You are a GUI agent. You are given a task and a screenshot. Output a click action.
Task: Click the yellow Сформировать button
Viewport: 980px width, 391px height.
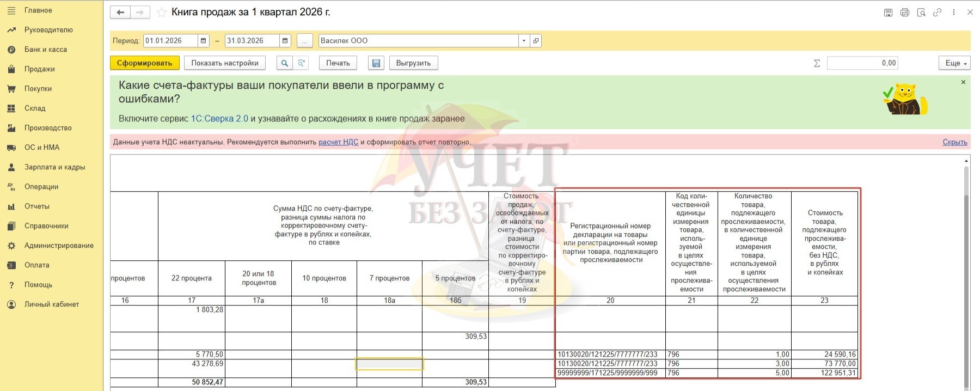tap(144, 63)
